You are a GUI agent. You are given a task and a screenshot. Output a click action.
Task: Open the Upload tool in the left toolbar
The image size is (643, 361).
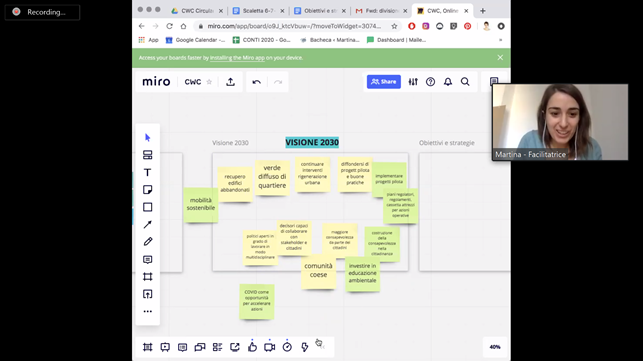[148, 294]
